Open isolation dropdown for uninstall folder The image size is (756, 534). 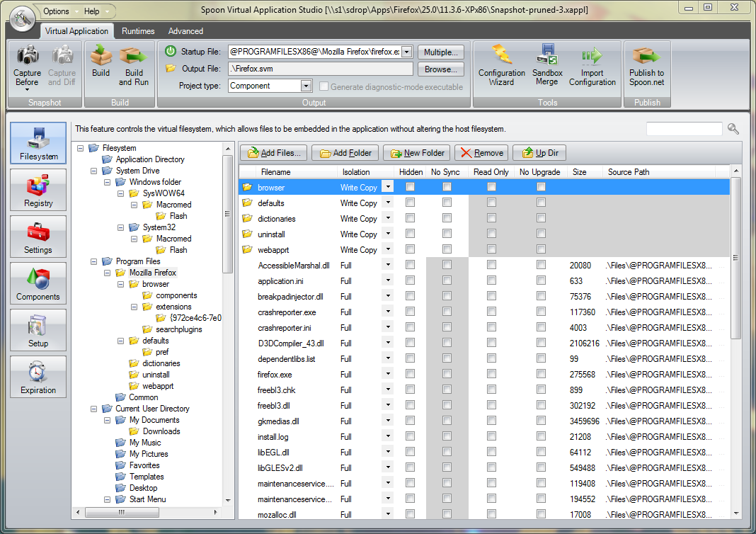tap(388, 234)
